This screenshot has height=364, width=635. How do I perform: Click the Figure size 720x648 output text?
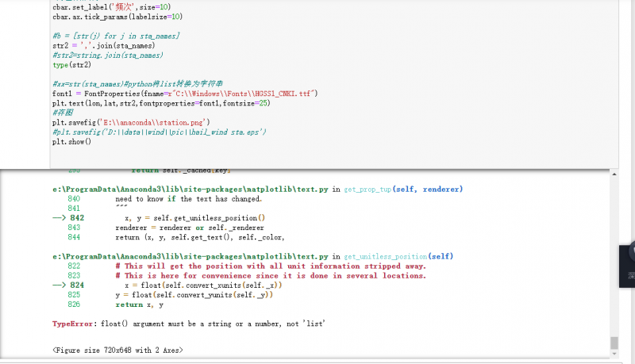(117, 350)
